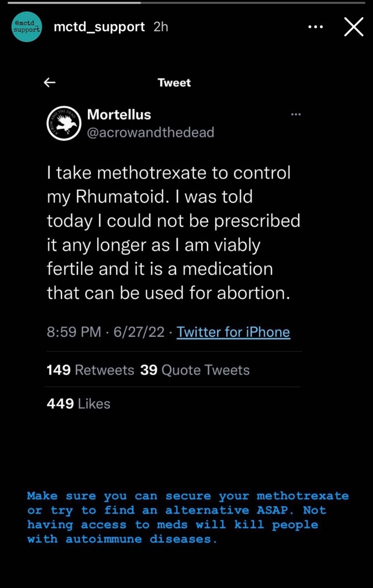Click the methotrexate tweet body text
This screenshot has height=588, width=373.
tap(173, 233)
